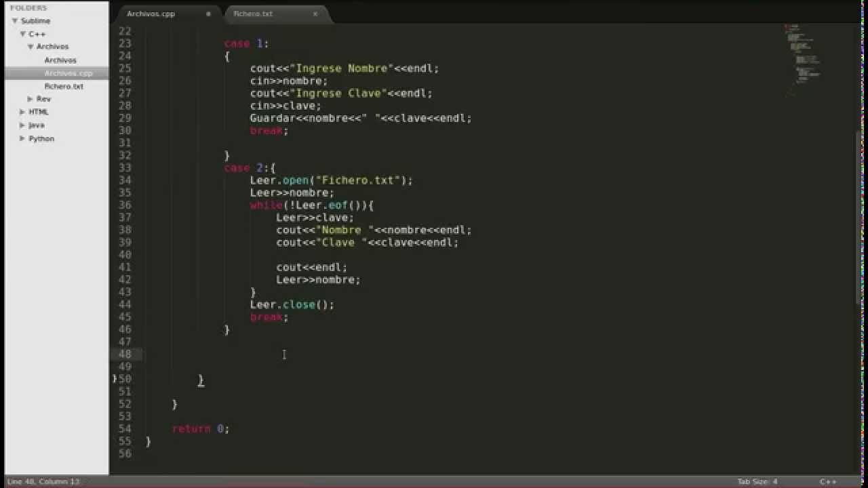Click line number 54 in gutter
This screenshot has width=868, height=488.
(125, 428)
